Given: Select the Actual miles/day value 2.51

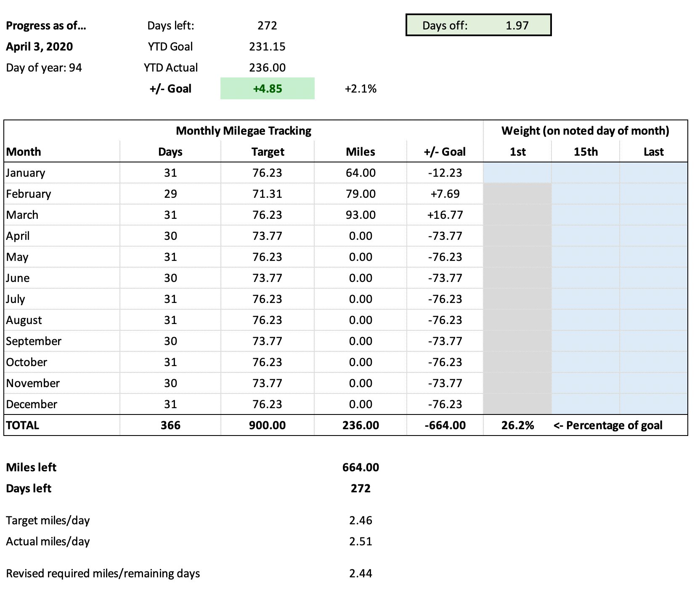Looking at the screenshot, I should (x=361, y=542).
